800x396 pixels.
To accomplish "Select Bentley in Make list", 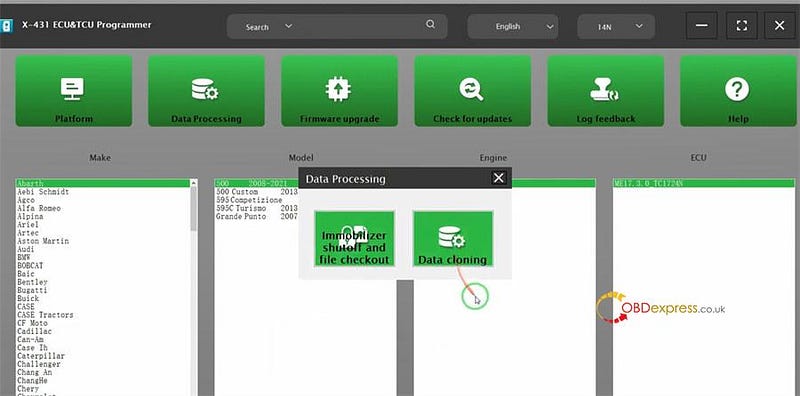I will (103, 282).
